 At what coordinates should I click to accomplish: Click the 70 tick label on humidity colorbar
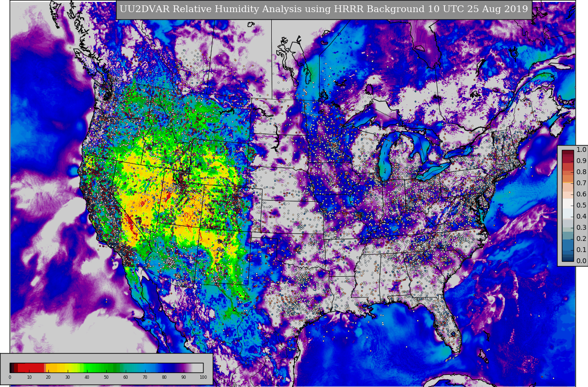[145, 377]
